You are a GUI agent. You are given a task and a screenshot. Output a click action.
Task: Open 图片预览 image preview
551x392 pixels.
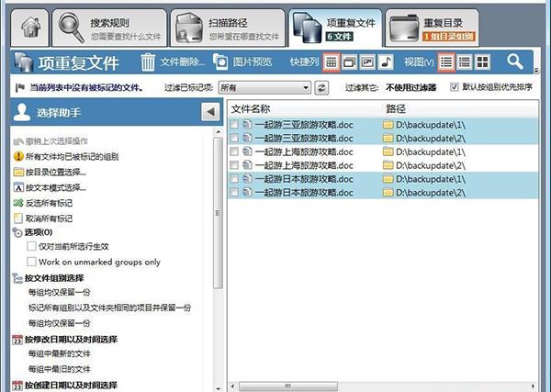click(x=242, y=62)
